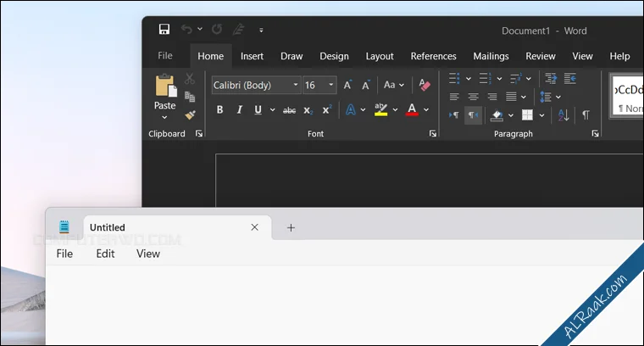Screen dimensions: 644x346
Task: Click the Shading paint bucket icon
Action: (497, 115)
